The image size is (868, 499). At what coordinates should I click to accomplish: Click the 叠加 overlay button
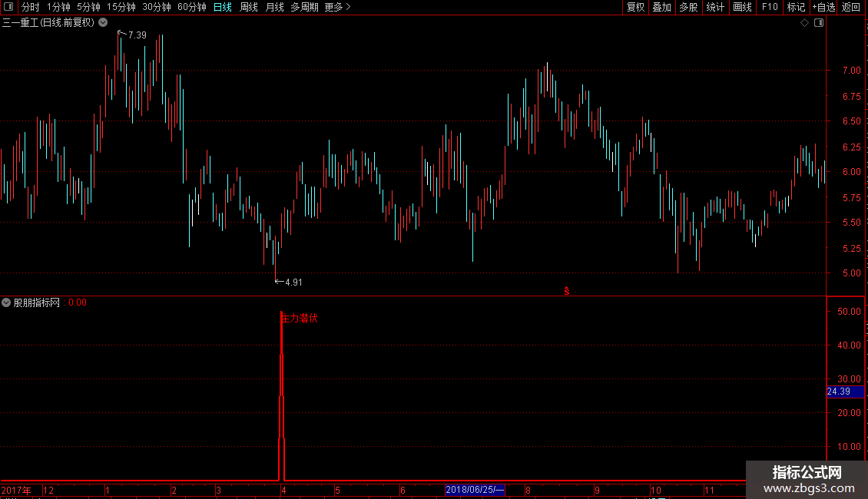(661, 7)
